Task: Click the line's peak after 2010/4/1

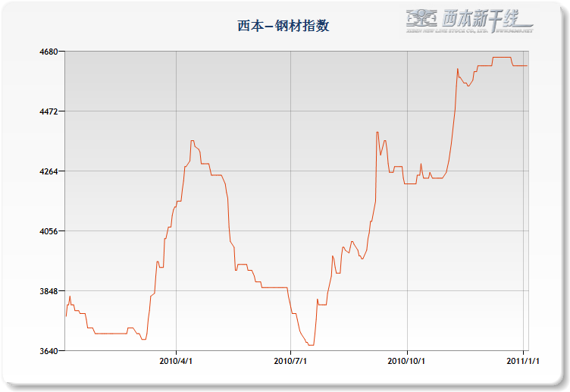Action: click(193, 141)
